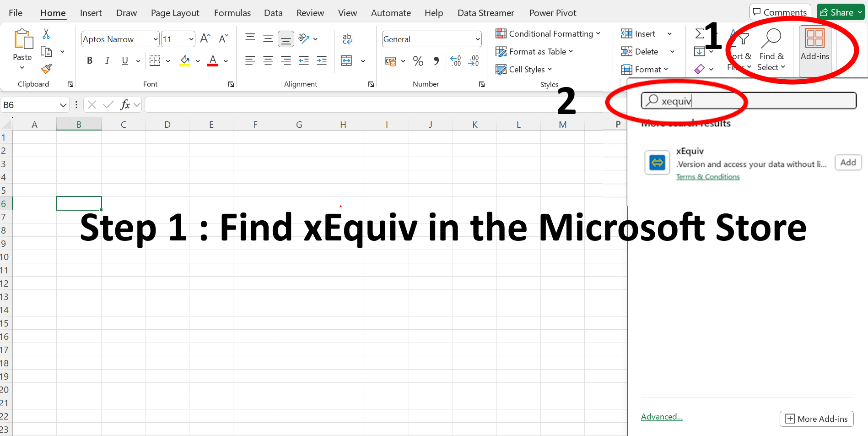Toggle Italic formatting
The width and height of the screenshot is (868, 436).
107,61
